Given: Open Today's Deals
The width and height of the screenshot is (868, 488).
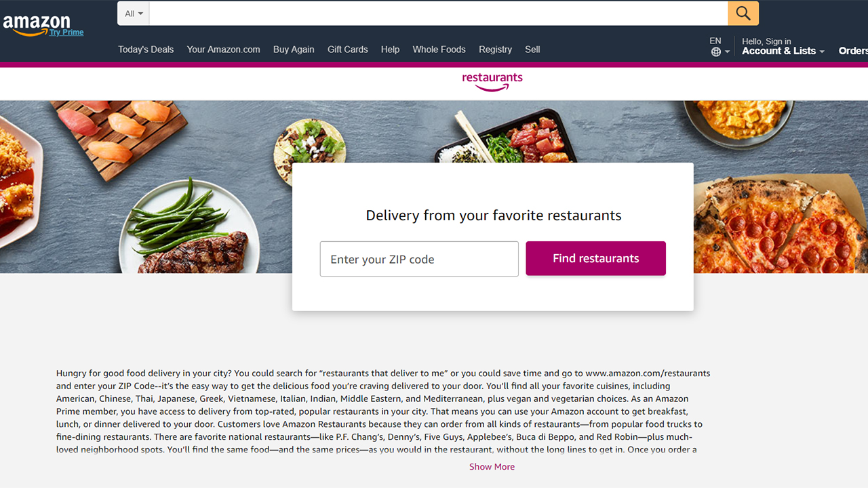Looking at the screenshot, I should (x=146, y=49).
